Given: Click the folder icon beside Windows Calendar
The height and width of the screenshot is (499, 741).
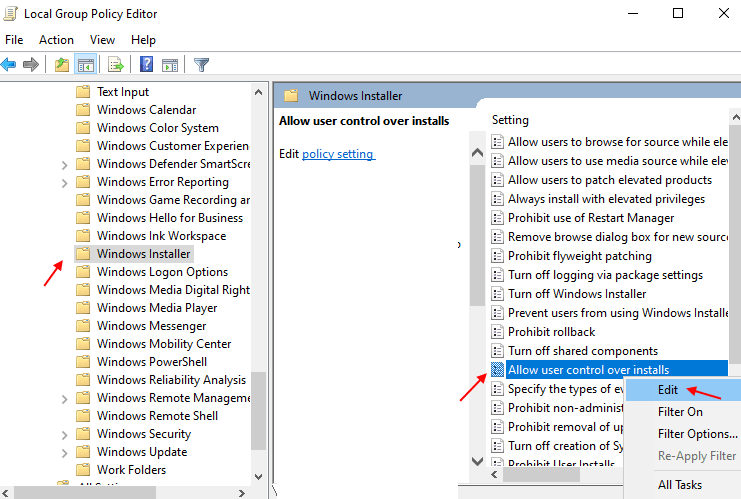Looking at the screenshot, I should (x=83, y=110).
